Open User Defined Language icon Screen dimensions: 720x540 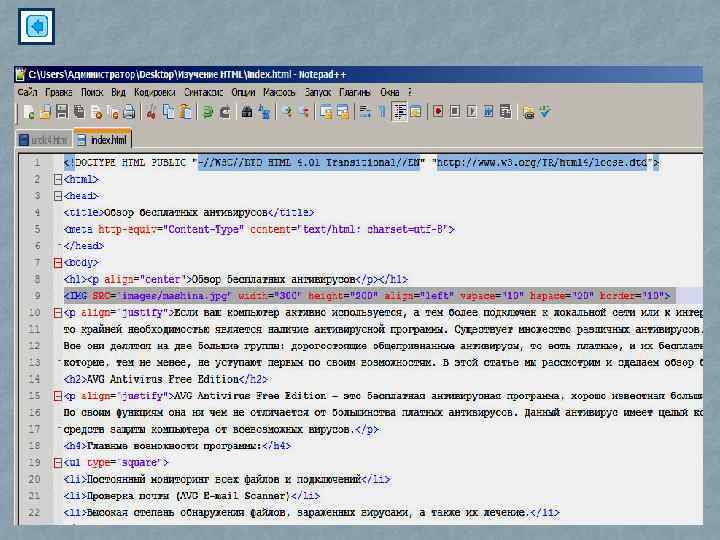point(416,112)
